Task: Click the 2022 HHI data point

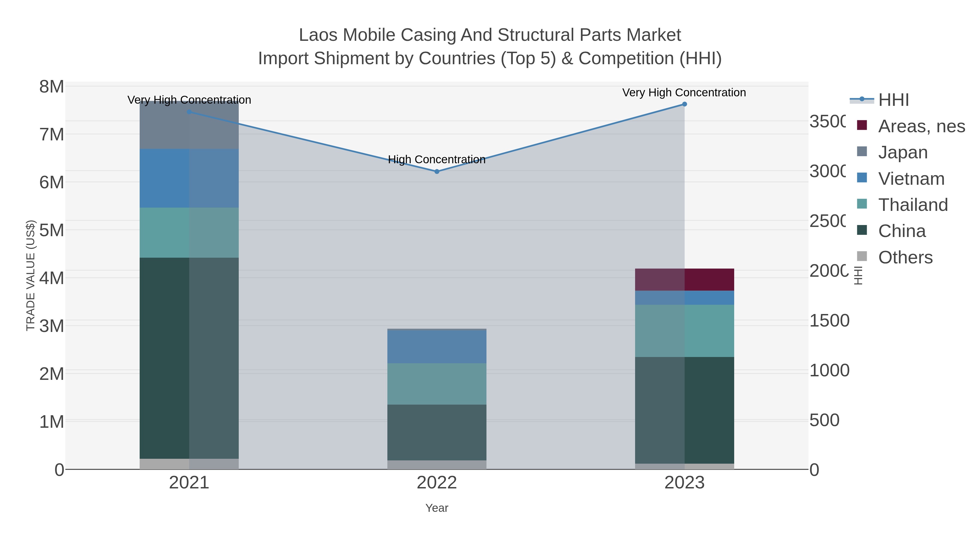Action: point(437,171)
